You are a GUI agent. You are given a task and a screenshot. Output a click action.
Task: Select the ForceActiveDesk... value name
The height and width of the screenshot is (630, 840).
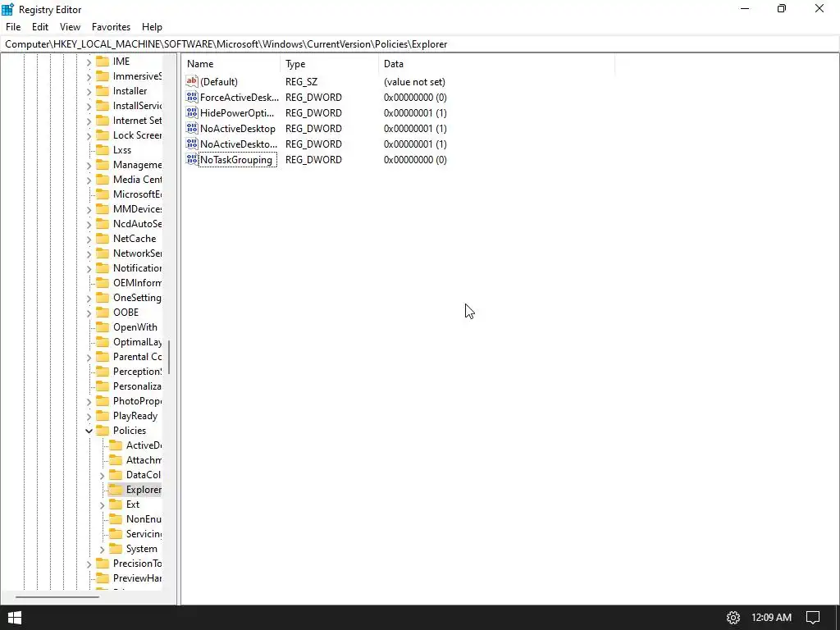coord(239,98)
